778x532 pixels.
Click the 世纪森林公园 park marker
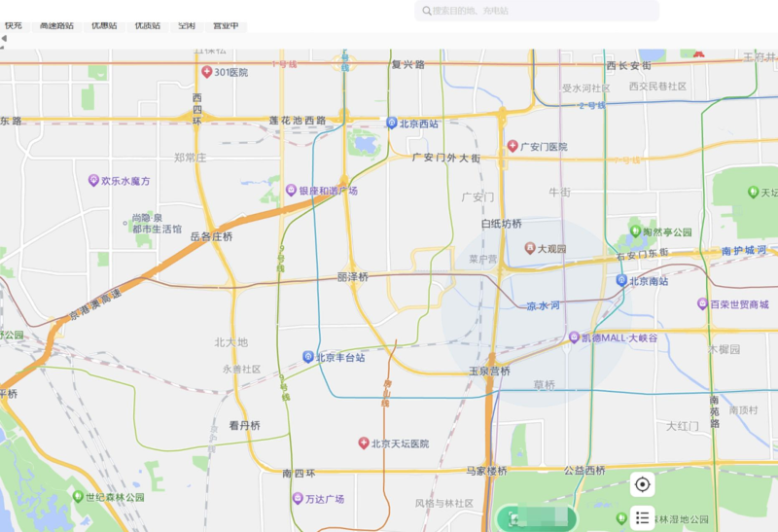click(x=78, y=496)
